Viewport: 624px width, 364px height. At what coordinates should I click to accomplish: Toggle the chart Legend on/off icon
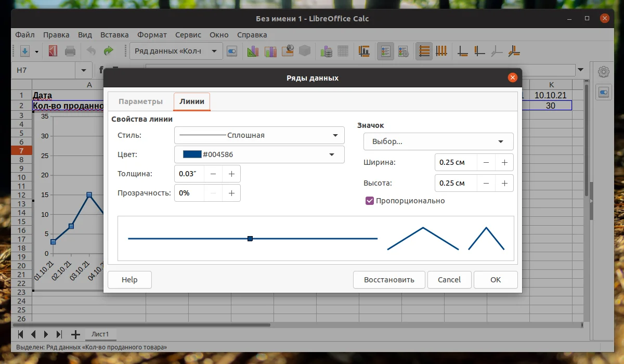[385, 51]
